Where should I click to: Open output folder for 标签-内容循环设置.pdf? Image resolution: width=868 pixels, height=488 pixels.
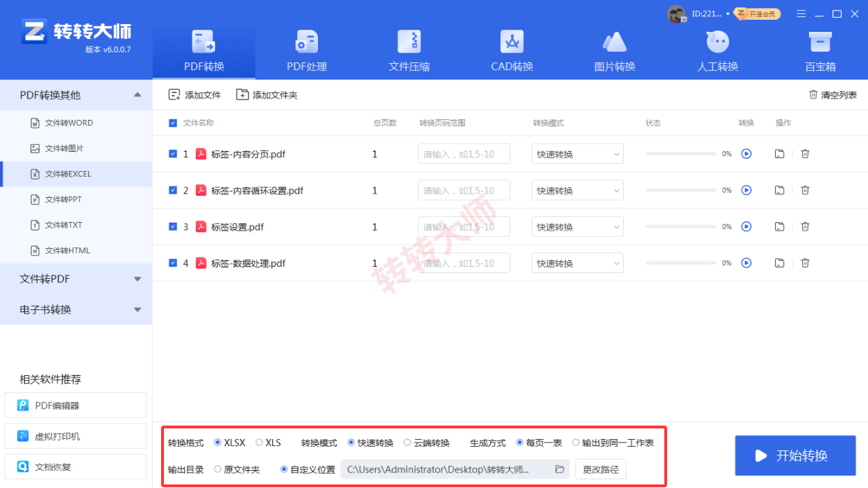(x=779, y=190)
